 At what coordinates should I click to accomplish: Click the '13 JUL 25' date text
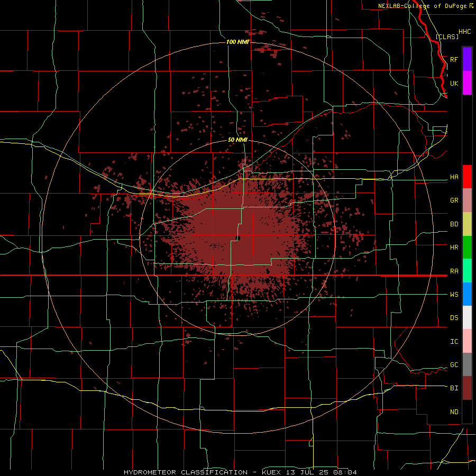[307, 472]
